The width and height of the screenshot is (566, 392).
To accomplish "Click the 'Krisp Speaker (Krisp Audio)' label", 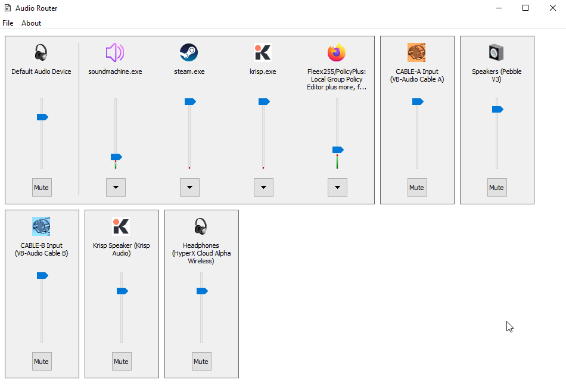I will (122, 250).
